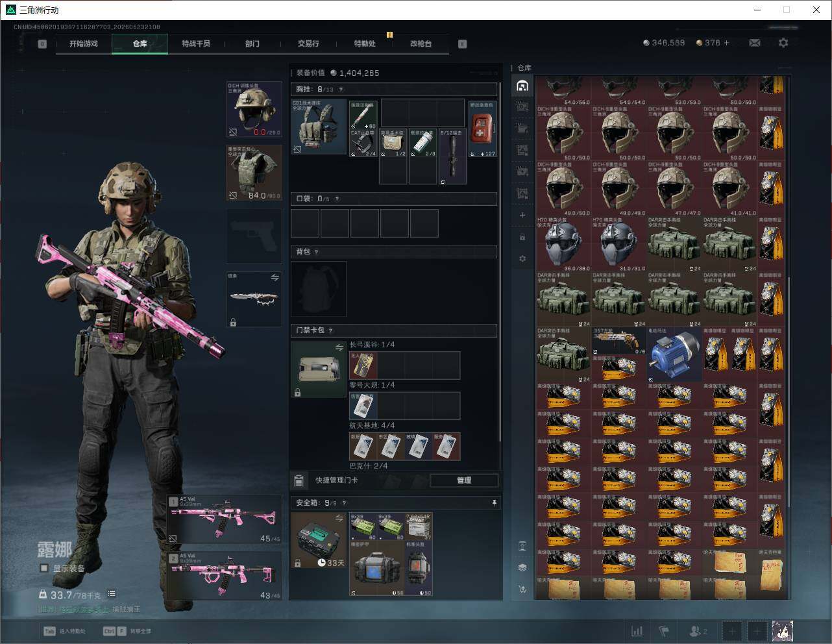The height and width of the screenshot is (644, 832).
Task: Click the player avatar in the bottom-right corner
Action: 782,631
